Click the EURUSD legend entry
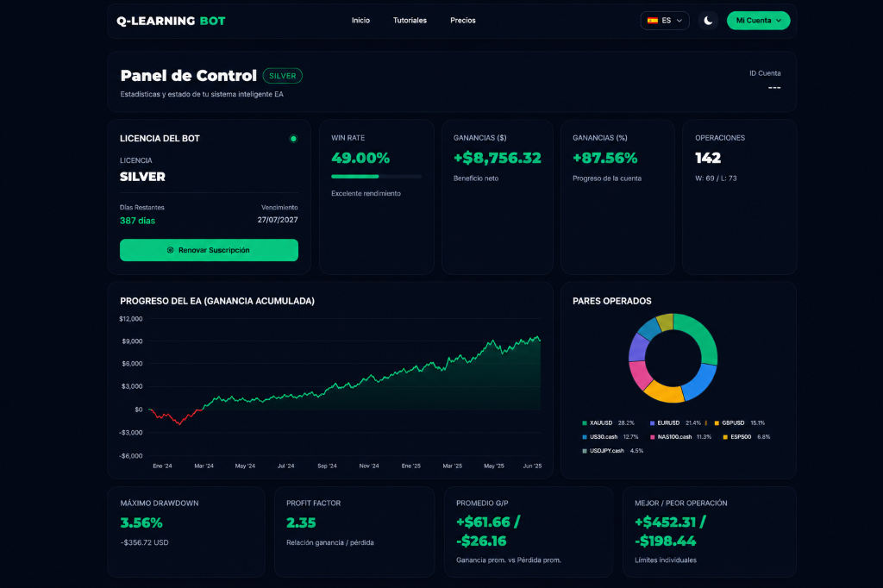This screenshot has height=588, width=883. pos(675,423)
